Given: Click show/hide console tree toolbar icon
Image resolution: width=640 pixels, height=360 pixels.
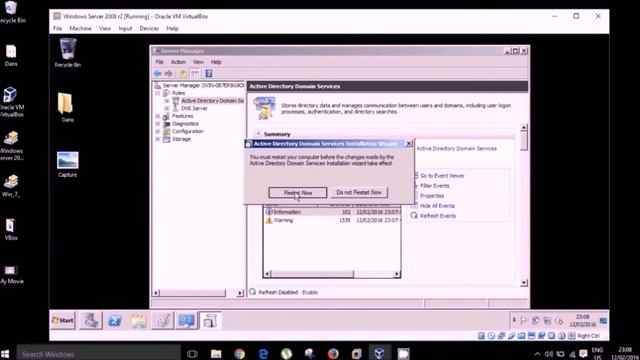Looking at the screenshot, I should pyautogui.click(x=195, y=74).
